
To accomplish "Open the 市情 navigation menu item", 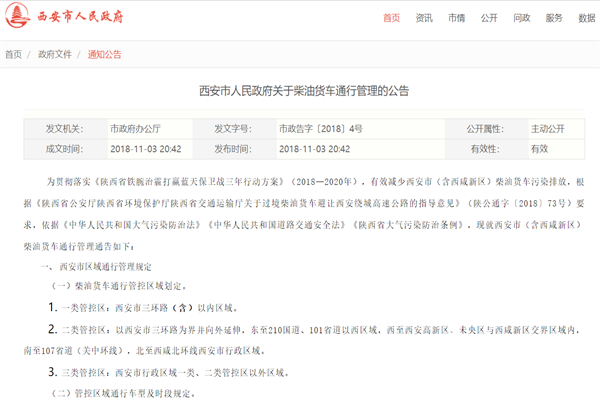I will click(456, 18).
